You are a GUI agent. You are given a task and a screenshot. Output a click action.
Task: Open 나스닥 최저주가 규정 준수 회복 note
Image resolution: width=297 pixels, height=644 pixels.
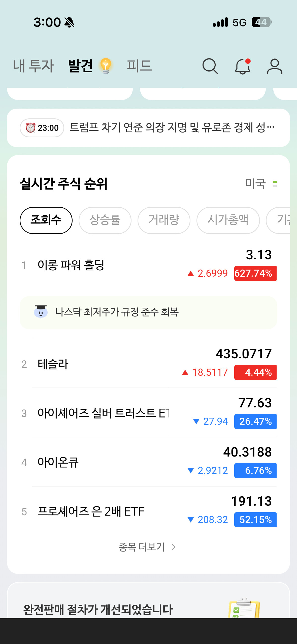[117, 312]
